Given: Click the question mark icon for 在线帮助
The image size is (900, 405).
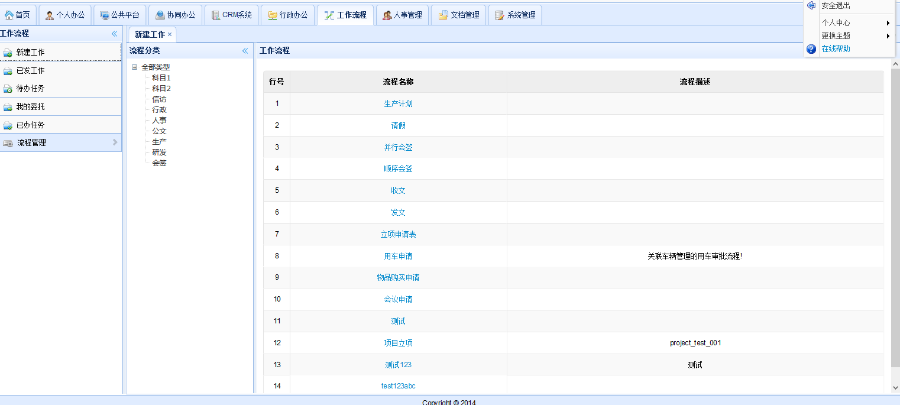Looking at the screenshot, I should point(811,49).
